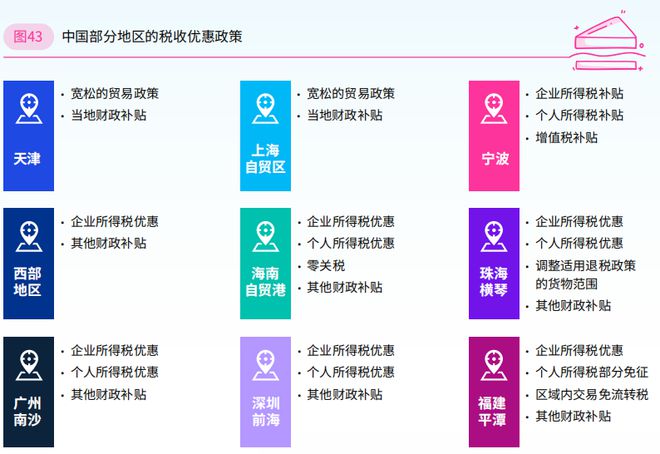Click the location pin icon above 深圳前海

click(x=265, y=365)
